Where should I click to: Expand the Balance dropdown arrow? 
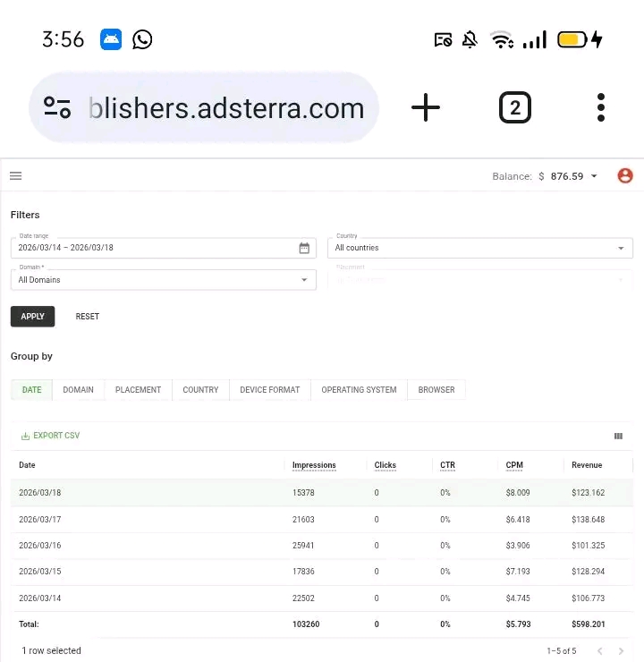[595, 176]
